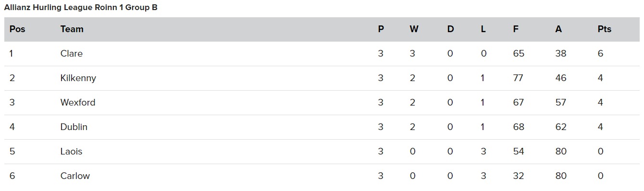644x191 pixels.
Task: Click the D column header
Action: tap(450, 29)
